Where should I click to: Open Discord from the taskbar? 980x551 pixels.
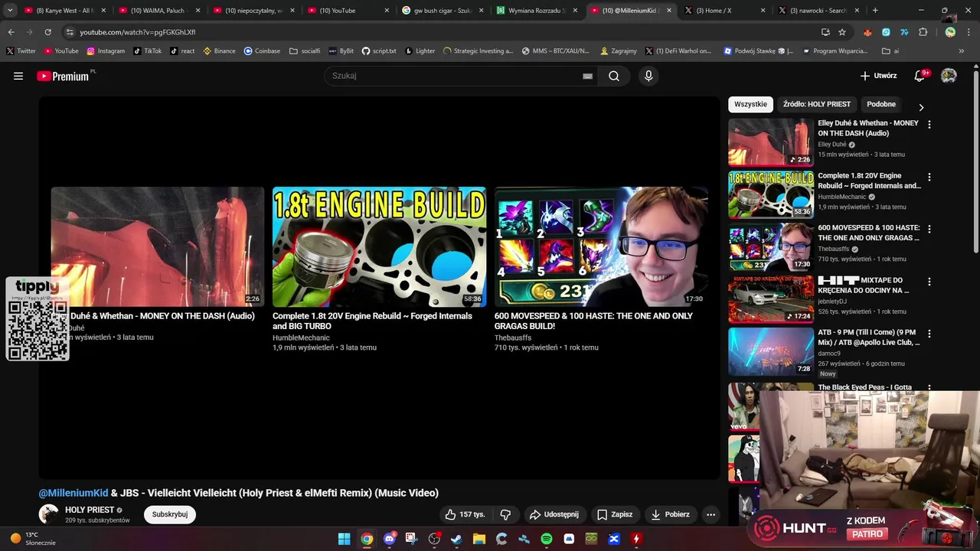click(x=390, y=539)
